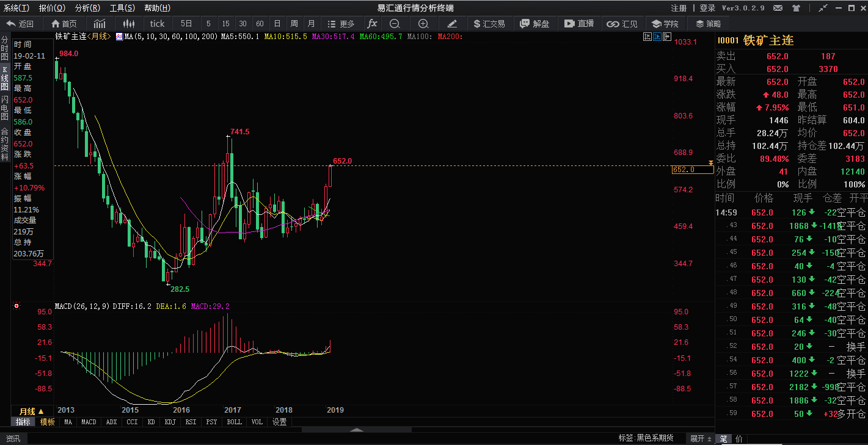Image resolution: width=868 pixels, height=445 pixels.
Task: Toggle the BOLL indicator at bottom
Action: pos(234,422)
